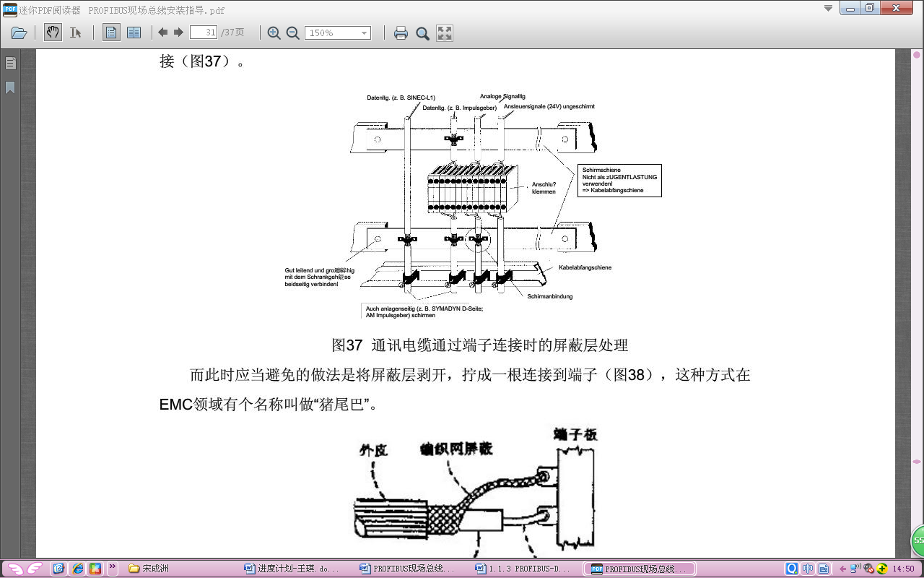
Task: Switch to two-page view layout
Action: pyautogui.click(x=134, y=33)
